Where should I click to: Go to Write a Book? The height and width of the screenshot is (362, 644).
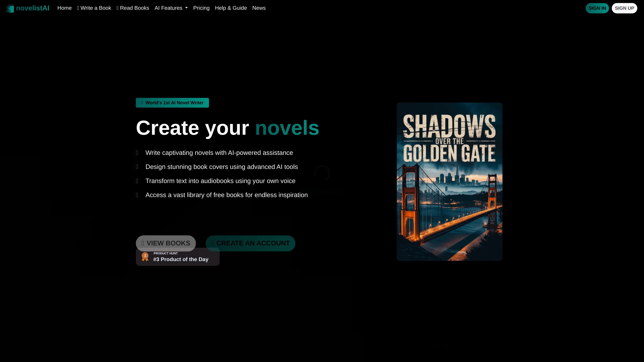(94, 8)
